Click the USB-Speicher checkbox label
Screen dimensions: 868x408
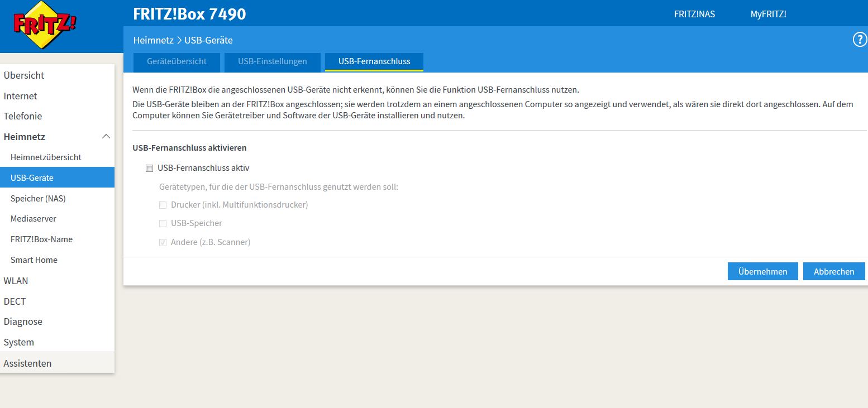tap(197, 223)
